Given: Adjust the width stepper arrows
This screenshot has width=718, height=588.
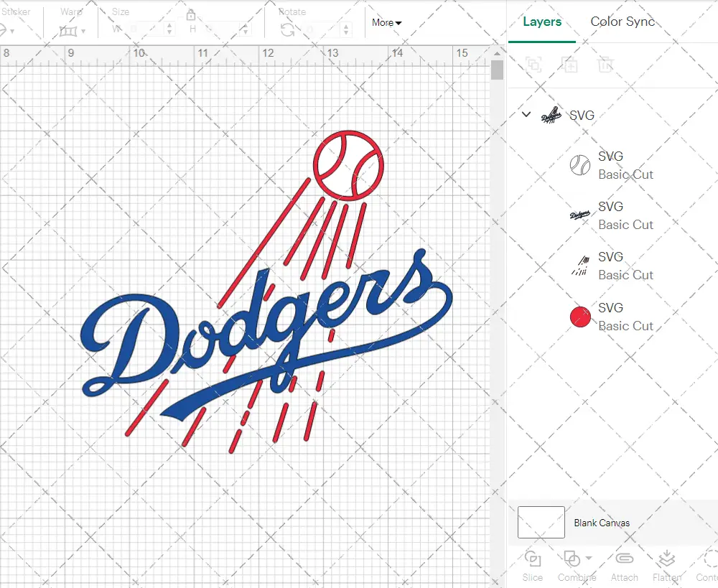Looking at the screenshot, I should click(x=170, y=29).
